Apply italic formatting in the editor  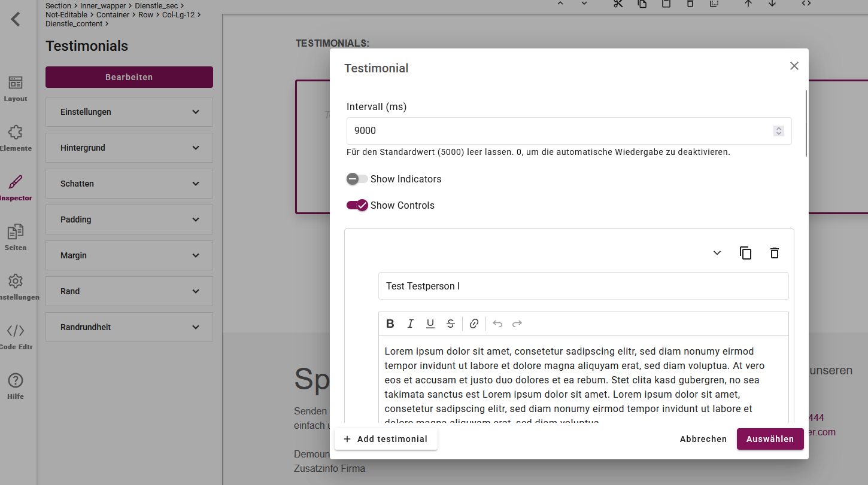[x=410, y=324]
